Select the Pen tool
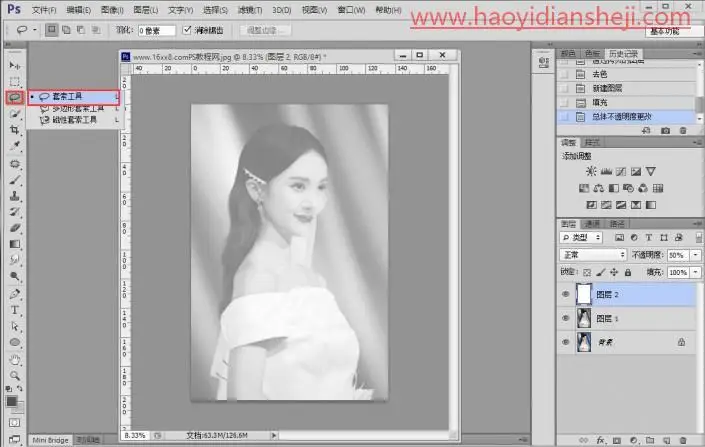705x447 pixels. point(14,294)
